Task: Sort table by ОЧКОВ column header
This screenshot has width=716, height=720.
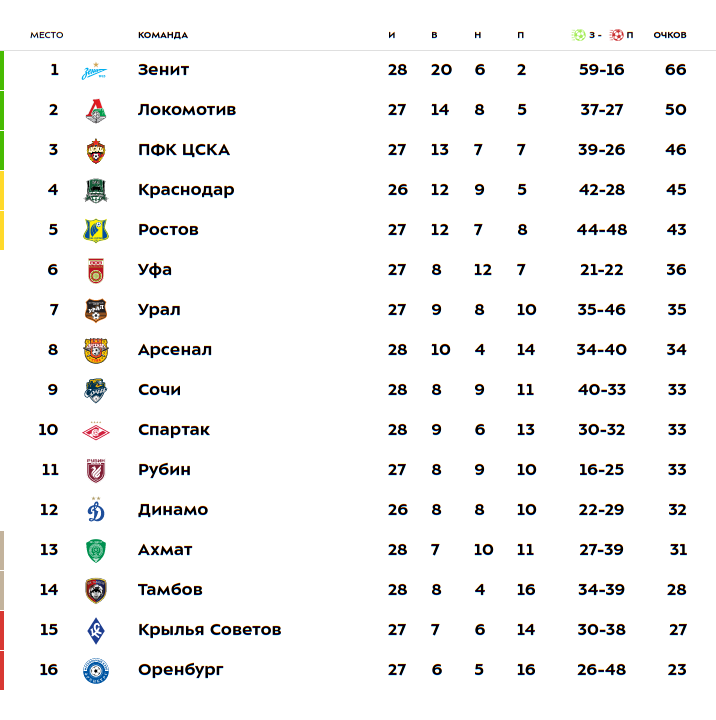Action: point(670,35)
